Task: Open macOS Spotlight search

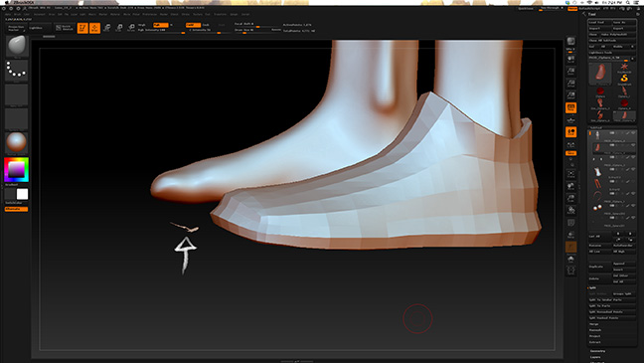Action: tap(628, 2)
